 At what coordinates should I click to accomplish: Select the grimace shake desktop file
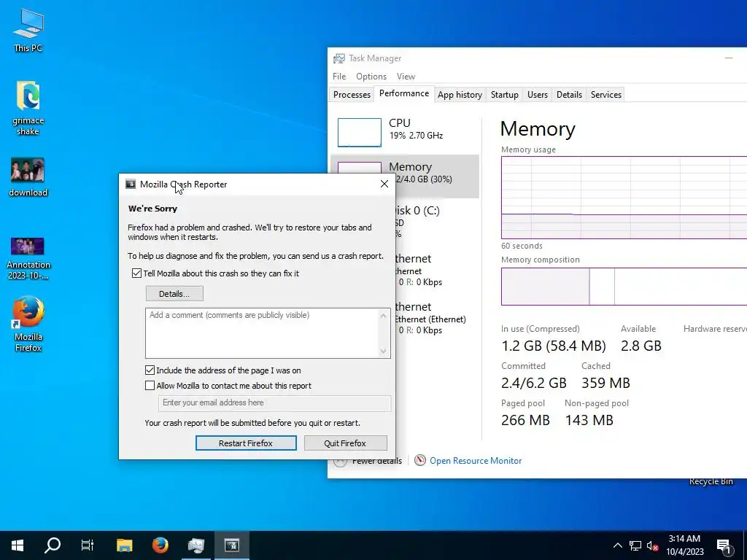coord(28,108)
